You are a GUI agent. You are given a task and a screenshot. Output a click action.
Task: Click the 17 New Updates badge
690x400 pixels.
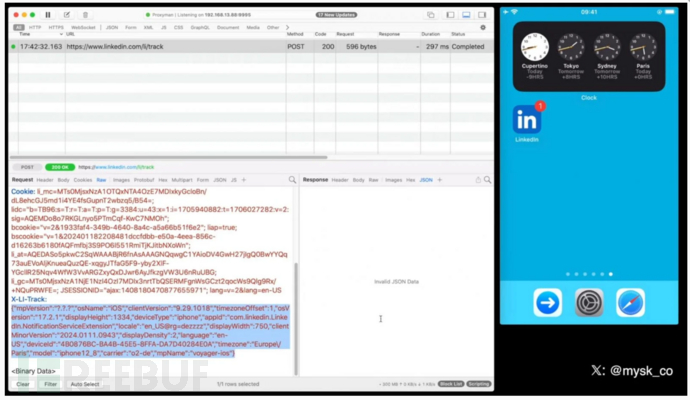click(336, 15)
